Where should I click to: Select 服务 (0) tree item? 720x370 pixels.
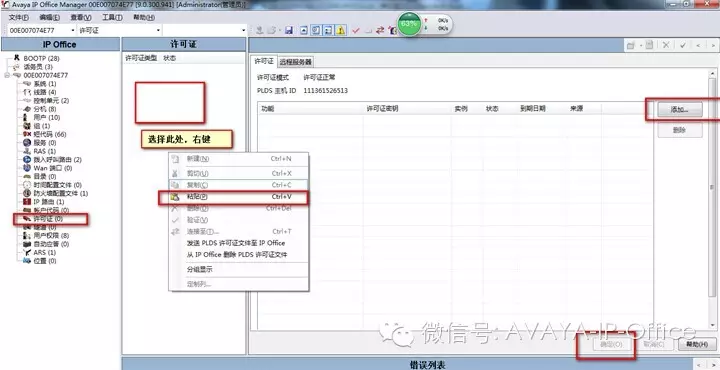point(45,143)
